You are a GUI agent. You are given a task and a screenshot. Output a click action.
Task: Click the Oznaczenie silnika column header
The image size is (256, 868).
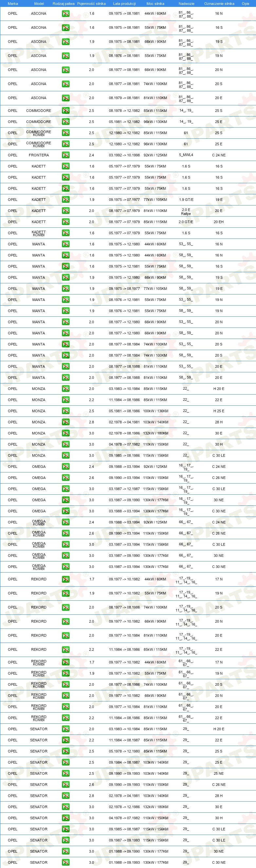pos(219,4)
